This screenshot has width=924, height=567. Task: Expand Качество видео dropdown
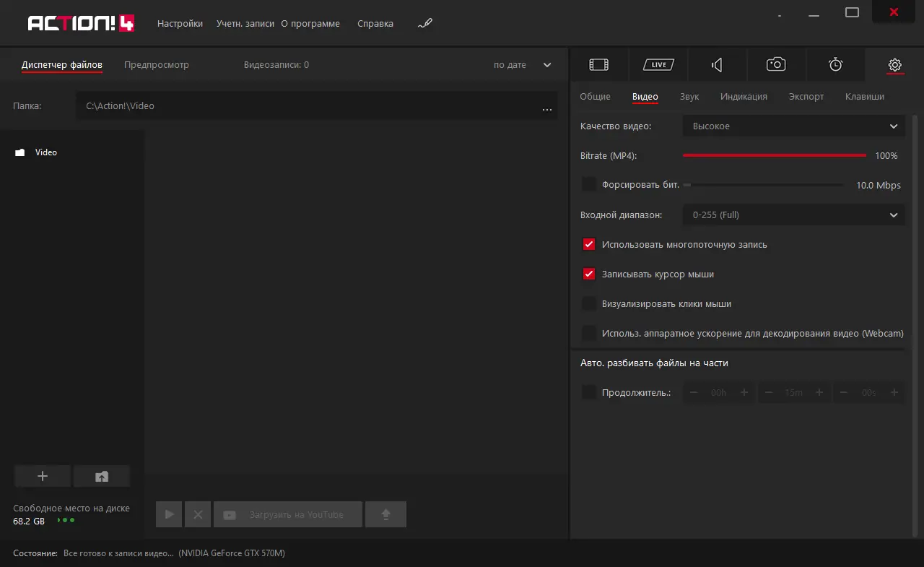click(x=794, y=126)
